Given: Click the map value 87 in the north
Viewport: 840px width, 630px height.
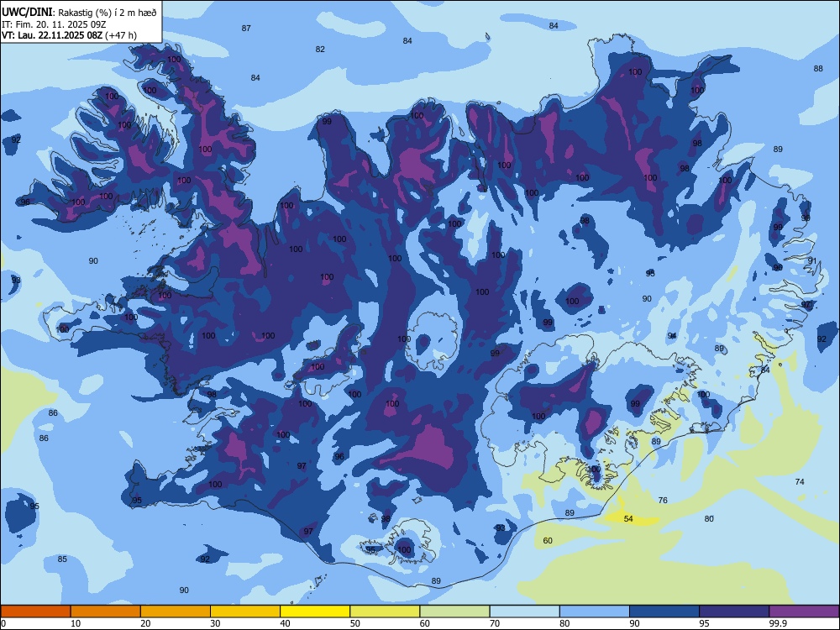Looking at the screenshot, I should point(246,28).
